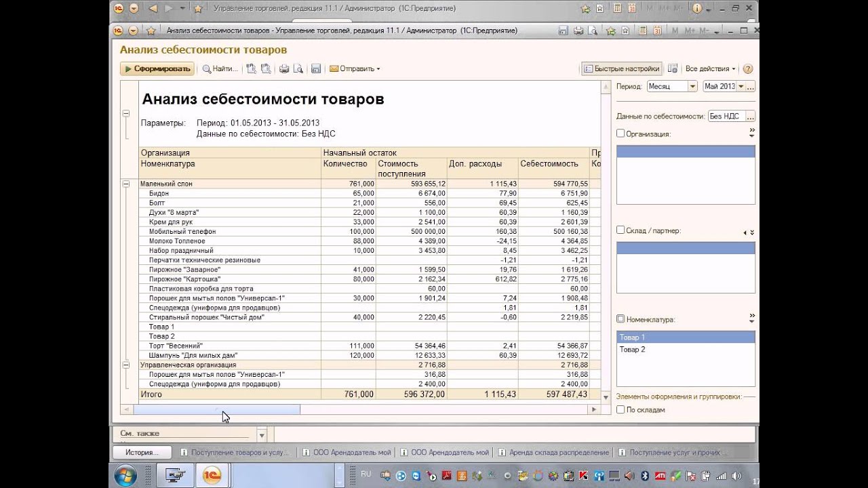
Task: Click ellipsis button next to Без НДС field
Action: (751, 117)
